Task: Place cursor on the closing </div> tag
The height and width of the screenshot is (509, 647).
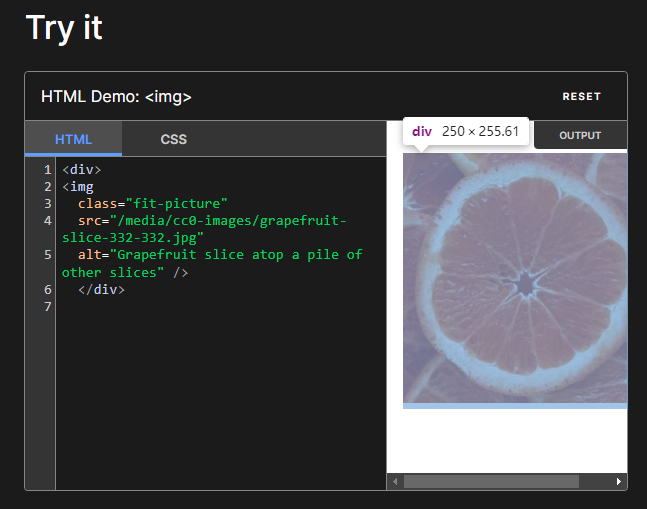Action: pyautogui.click(x=101, y=290)
